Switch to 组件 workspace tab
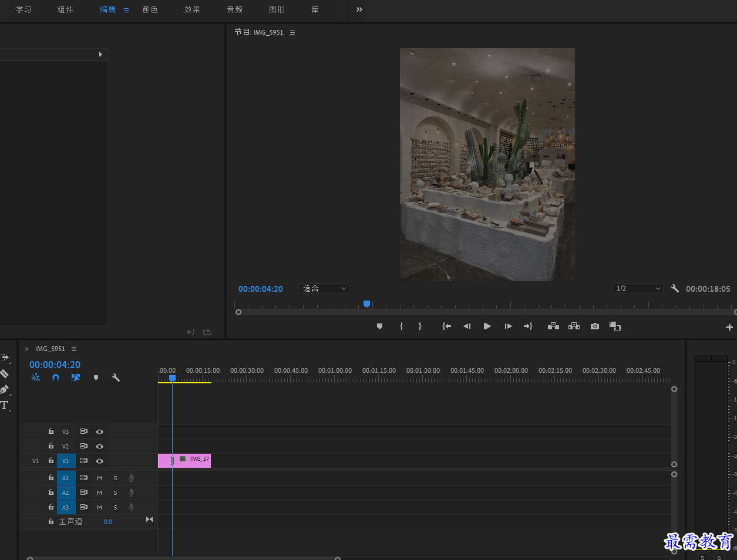737x560 pixels. [66, 9]
